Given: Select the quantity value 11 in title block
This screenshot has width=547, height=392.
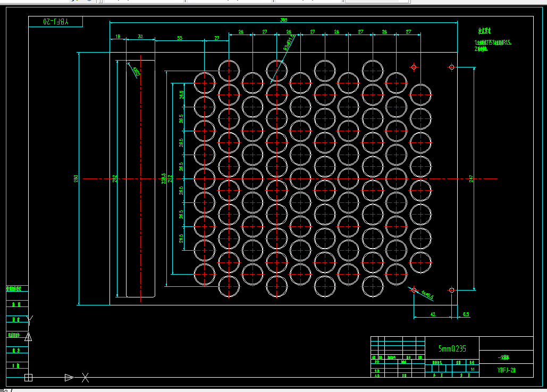Looking at the screenshot, I should (x=473, y=369).
